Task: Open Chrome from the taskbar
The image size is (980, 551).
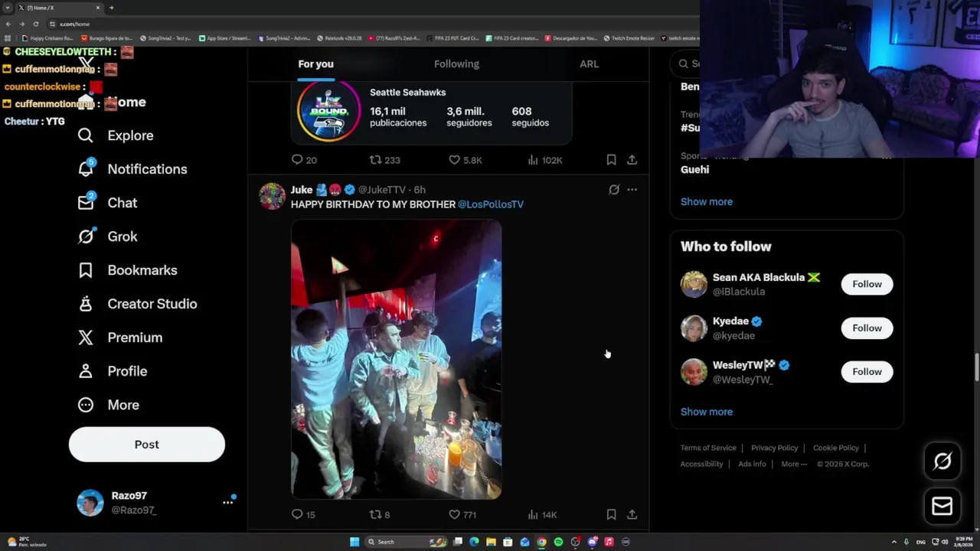Action: [541, 542]
